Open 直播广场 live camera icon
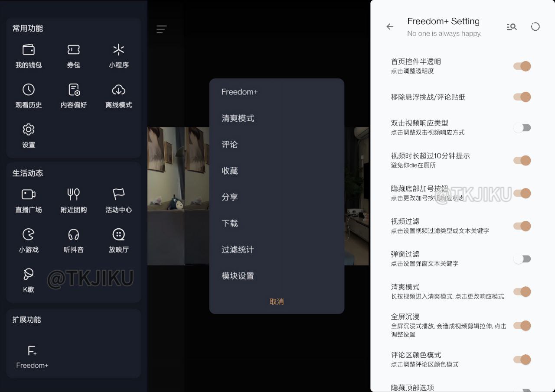 pos(29,194)
